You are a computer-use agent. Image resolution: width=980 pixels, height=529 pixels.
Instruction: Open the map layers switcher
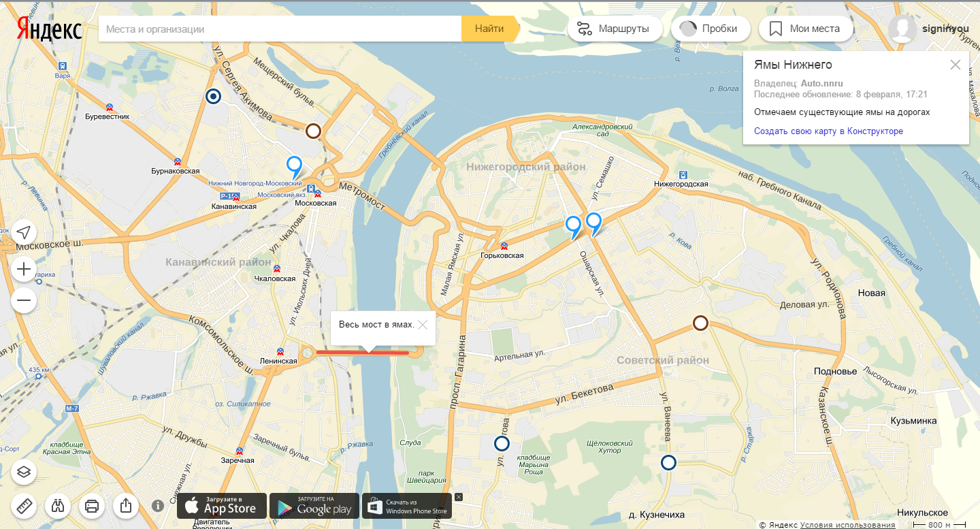click(24, 472)
